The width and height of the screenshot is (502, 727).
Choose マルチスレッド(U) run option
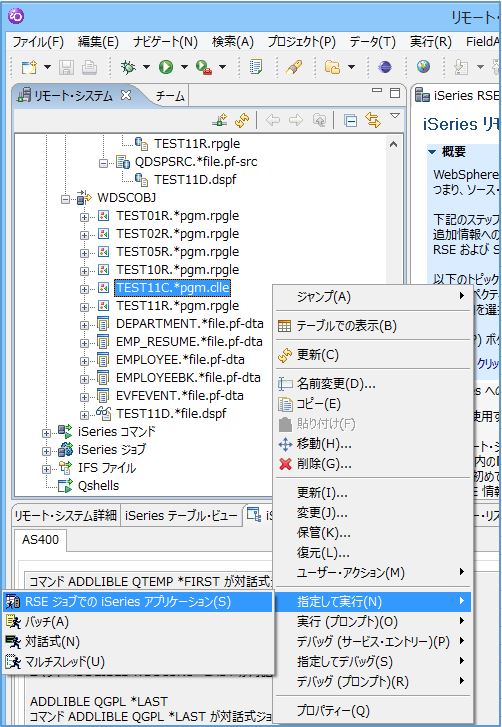[x=138, y=662]
